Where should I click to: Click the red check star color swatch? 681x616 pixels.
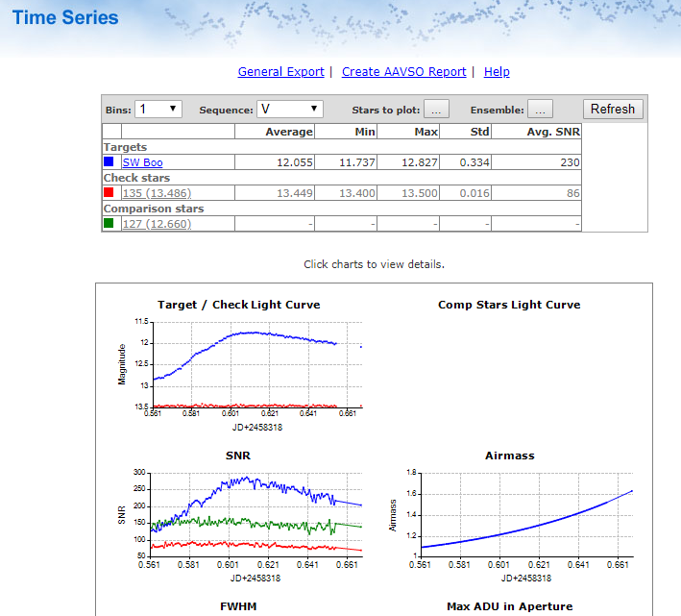109,193
